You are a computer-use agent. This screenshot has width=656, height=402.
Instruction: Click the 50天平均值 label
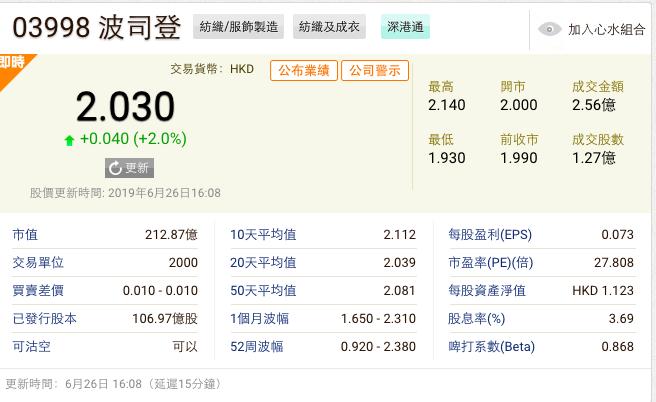coord(263,291)
